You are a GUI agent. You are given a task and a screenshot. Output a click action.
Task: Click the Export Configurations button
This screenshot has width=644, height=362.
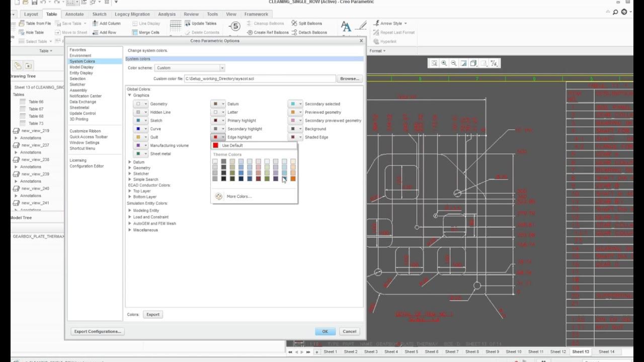click(x=98, y=331)
